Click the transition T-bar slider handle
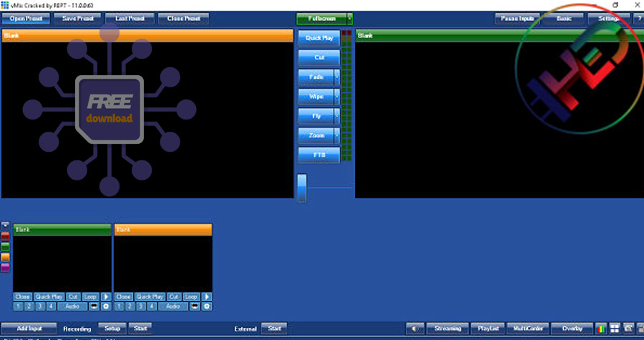The width and height of the screenshot is (644, 340). pyautogui.click(x=302, y=187)
